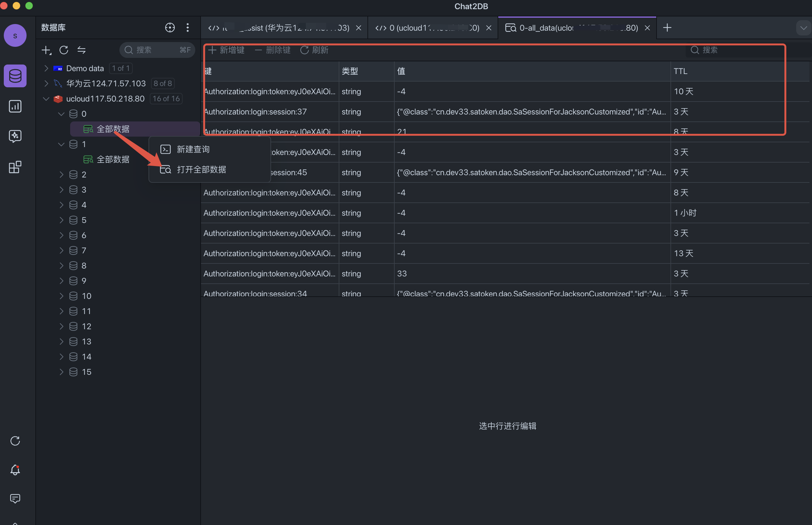This screenshot has width=812, height=525.
Task: Click the refresh icon in database toolbar
Action: tap(64, 50)
